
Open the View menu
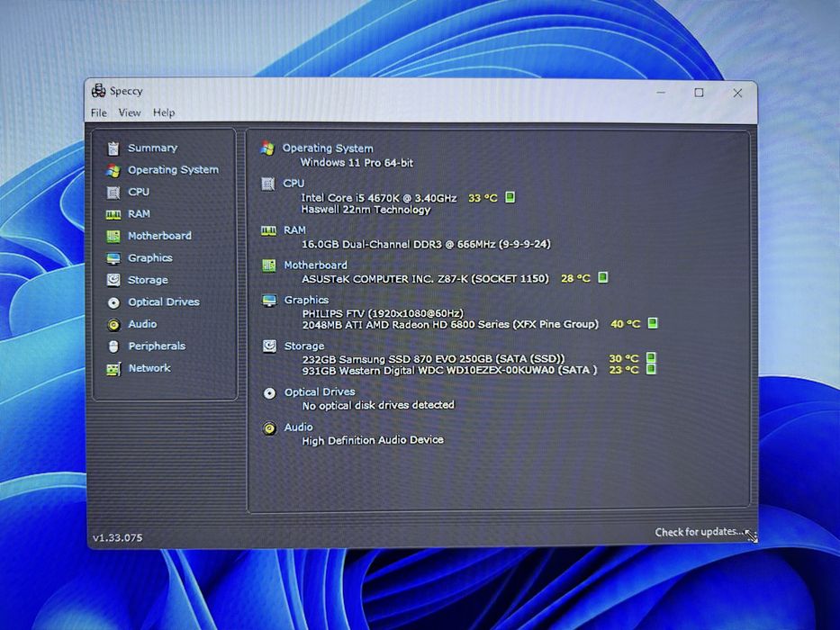tap(129, 112)
